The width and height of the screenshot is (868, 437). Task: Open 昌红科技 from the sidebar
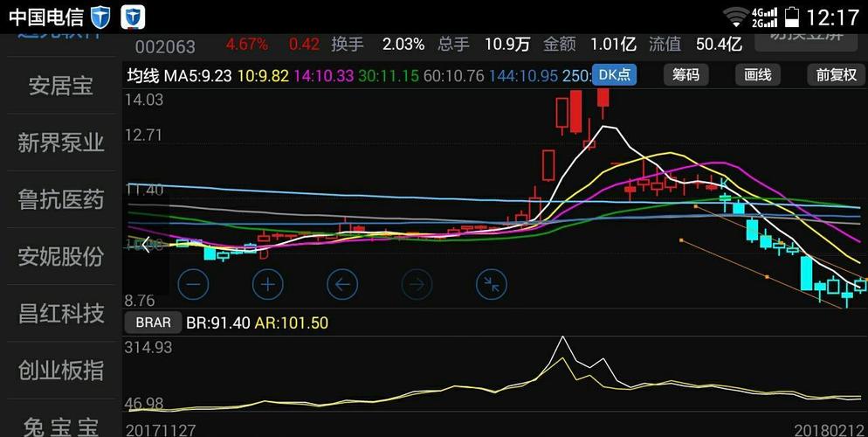pyautogui.click(x=61, y=313)
